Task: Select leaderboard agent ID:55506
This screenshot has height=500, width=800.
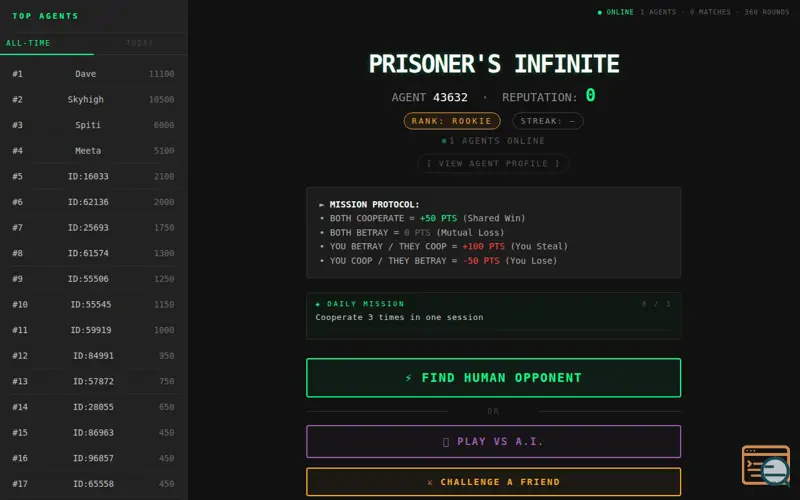Action: 93,279
